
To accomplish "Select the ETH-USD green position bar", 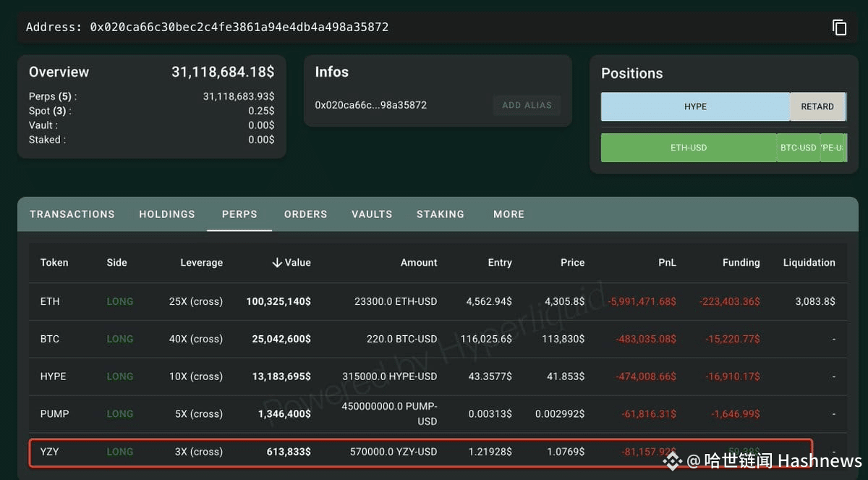I will (x=689, y=148).
